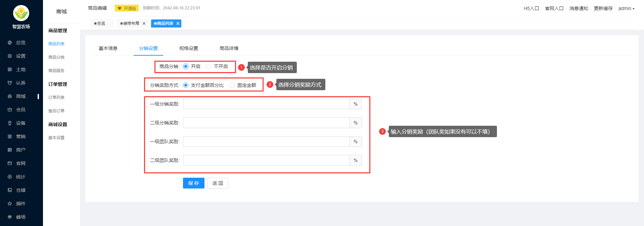Go to 会员 sidebar icon
Image resolution: width=644 pixels, height=226 pixels.
click(10, 110)
